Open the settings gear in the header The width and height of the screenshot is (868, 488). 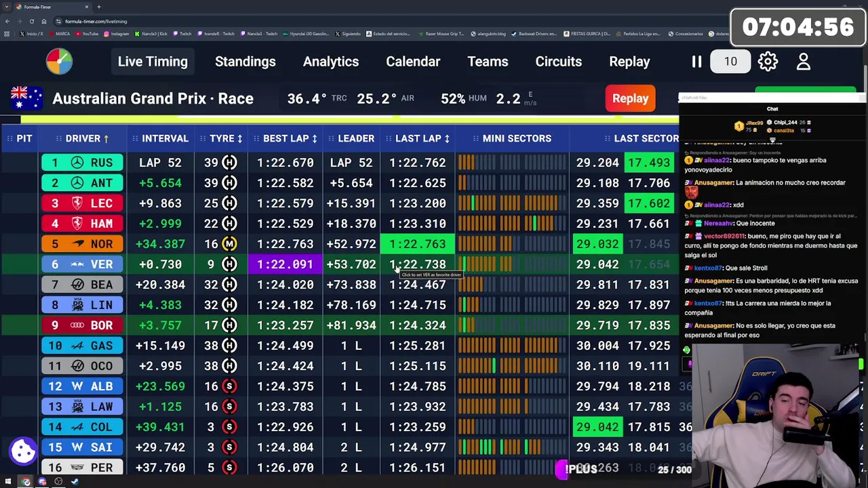tap(768, 62)
